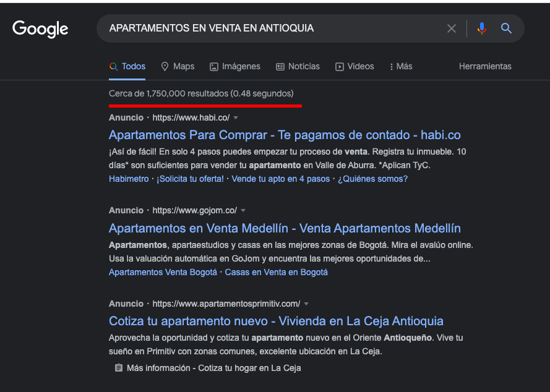Select the Todos tab
550x392 pixels.
127,66
